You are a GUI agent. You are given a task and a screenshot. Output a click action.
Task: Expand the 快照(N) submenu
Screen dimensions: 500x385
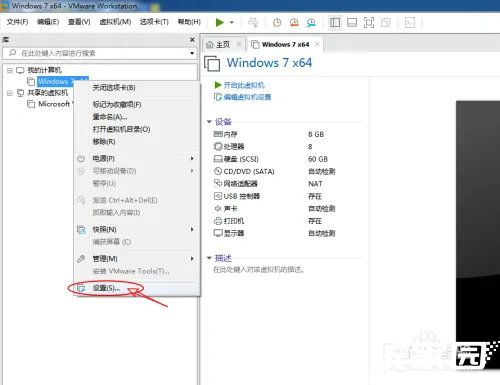click(137, 229)
